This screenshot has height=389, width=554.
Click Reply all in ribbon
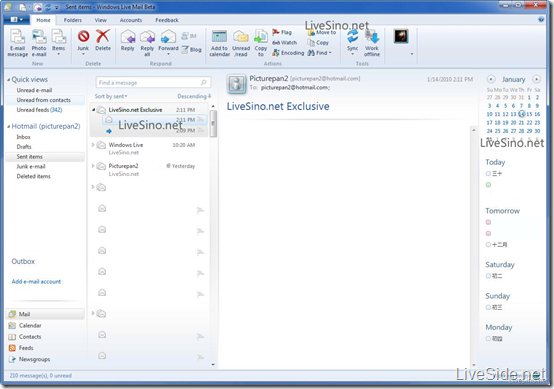click(147, 43)
